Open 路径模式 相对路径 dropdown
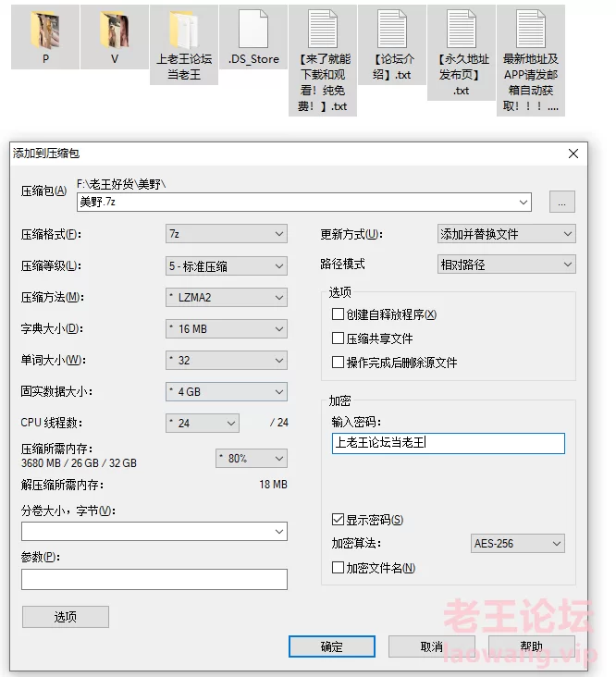 click(x=506, y=265)
